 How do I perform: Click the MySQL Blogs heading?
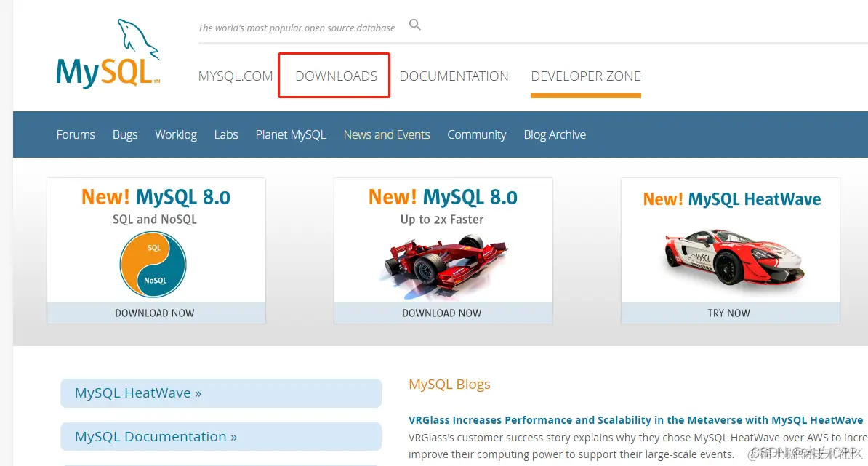point(449,384)
